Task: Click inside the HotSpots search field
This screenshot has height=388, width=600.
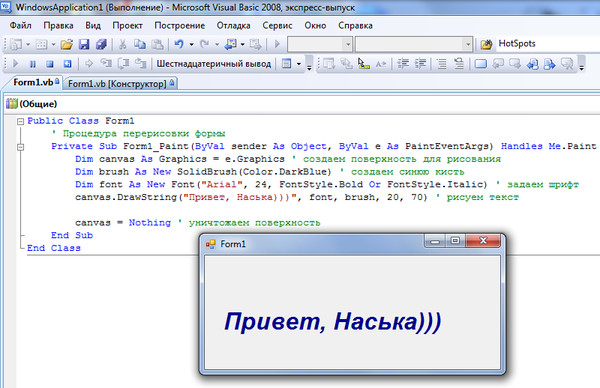Action: tap(548, 44)
